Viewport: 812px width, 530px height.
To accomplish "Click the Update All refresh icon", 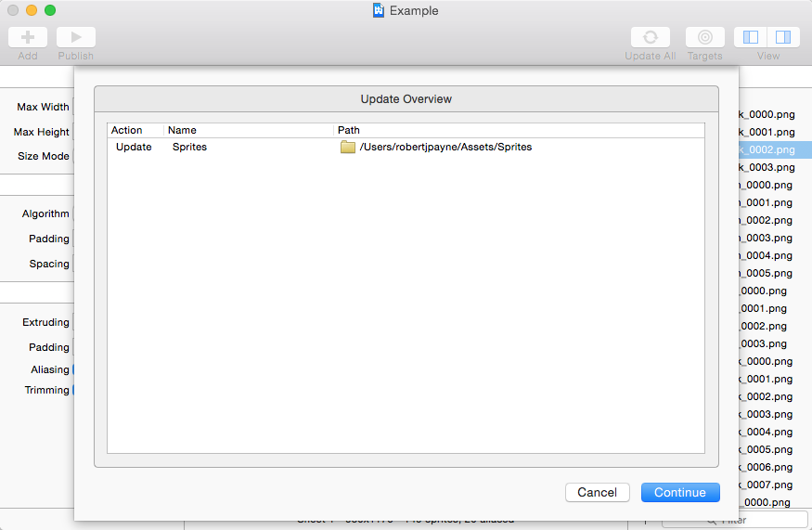I will 650,37.
